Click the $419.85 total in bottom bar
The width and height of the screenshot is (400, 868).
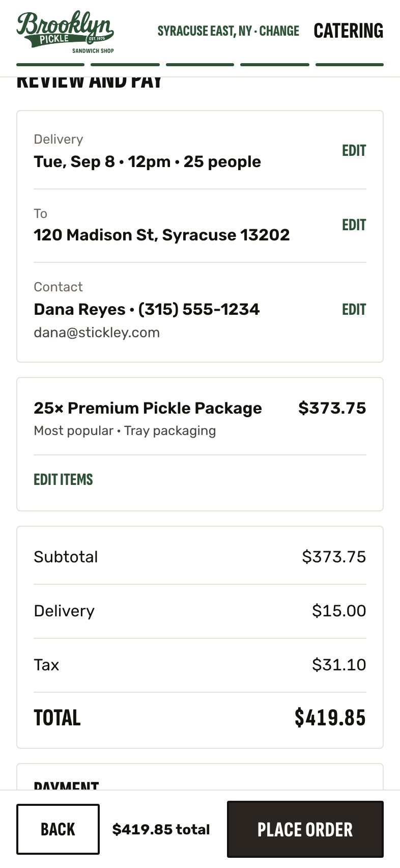161,829
